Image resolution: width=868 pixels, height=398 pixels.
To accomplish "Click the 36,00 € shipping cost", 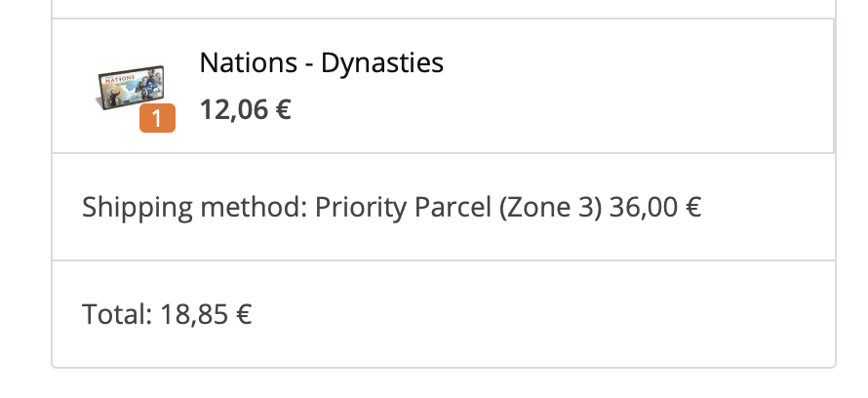I will pos(655,207).
